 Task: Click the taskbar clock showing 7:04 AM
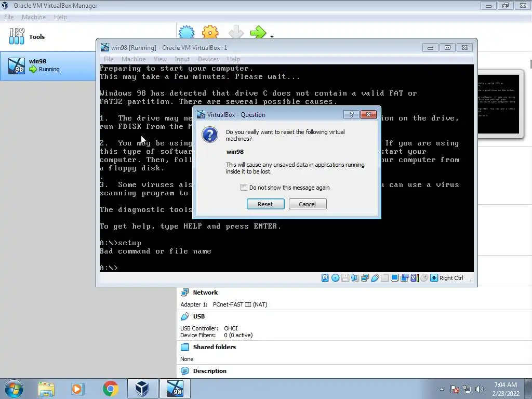pos(506,389)
